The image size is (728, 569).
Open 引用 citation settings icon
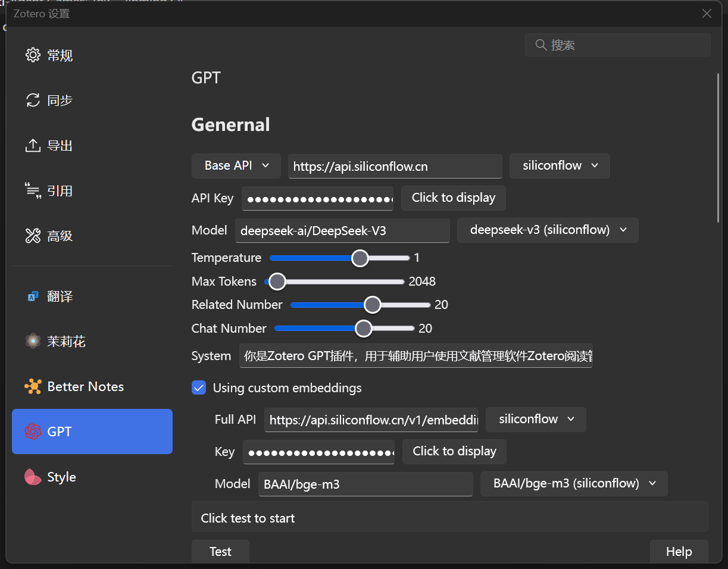[x=33, y=190]
